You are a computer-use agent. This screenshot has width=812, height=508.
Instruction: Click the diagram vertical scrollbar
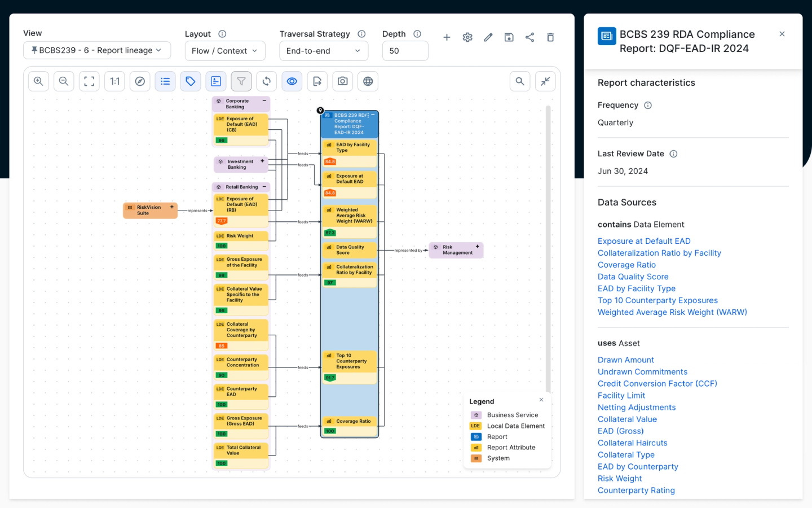click(548, 248)
